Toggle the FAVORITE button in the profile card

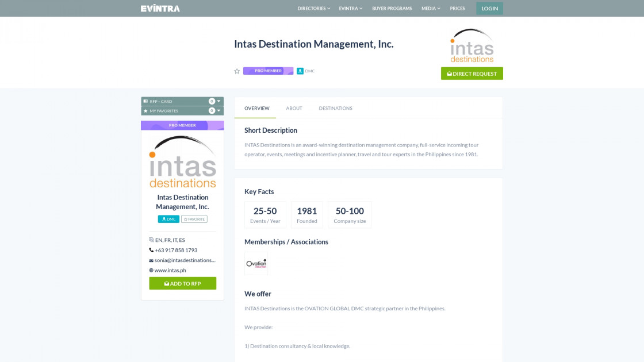[x=194, y=218]
